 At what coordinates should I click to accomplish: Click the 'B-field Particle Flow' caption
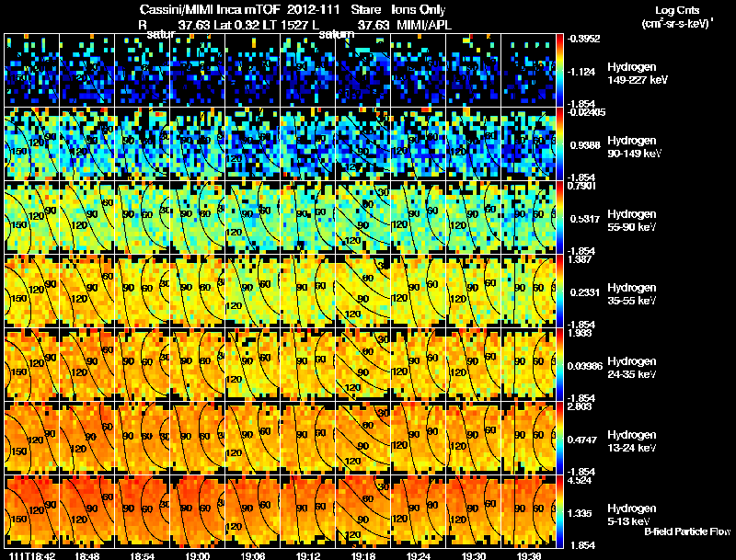coord(686,531)
